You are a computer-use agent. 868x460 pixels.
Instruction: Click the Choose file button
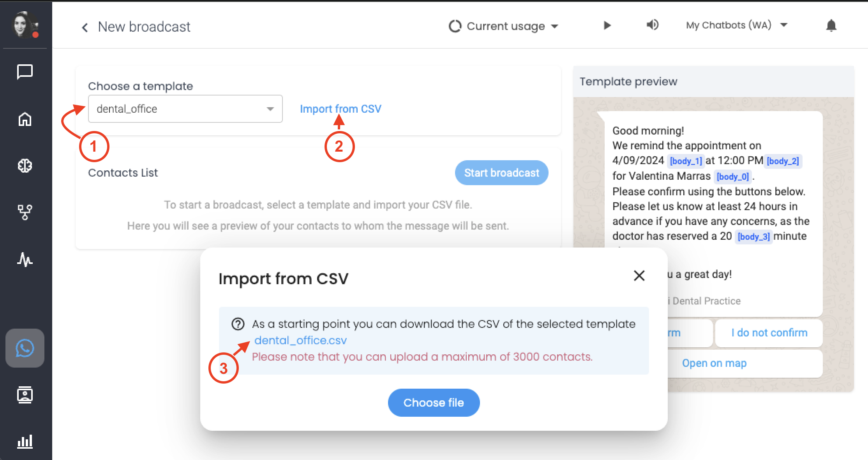tap(434, 403)
